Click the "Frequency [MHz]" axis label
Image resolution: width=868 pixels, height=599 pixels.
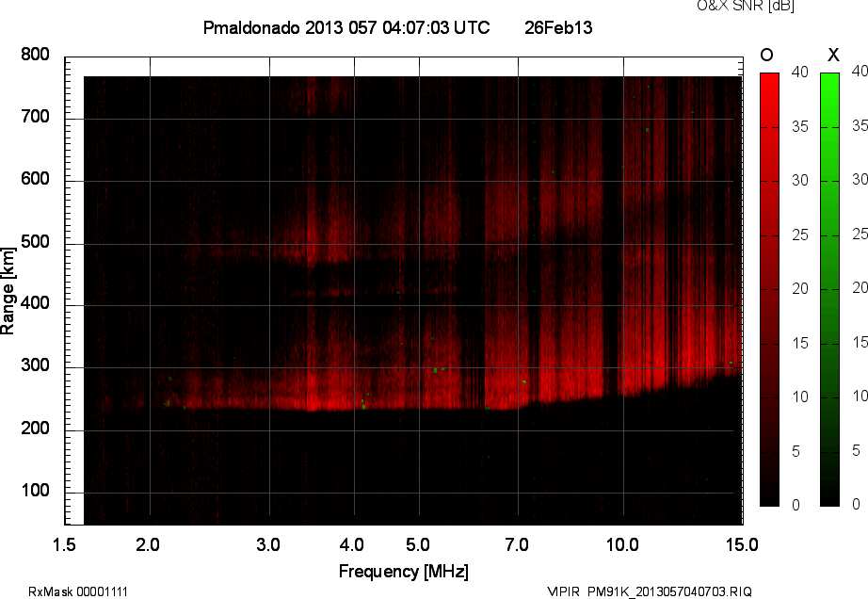(404, 571)
